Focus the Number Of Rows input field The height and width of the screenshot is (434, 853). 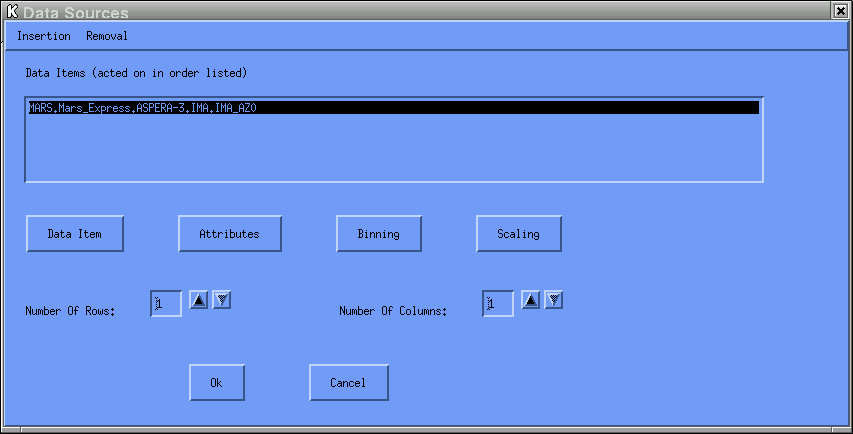tap(166, 303)
